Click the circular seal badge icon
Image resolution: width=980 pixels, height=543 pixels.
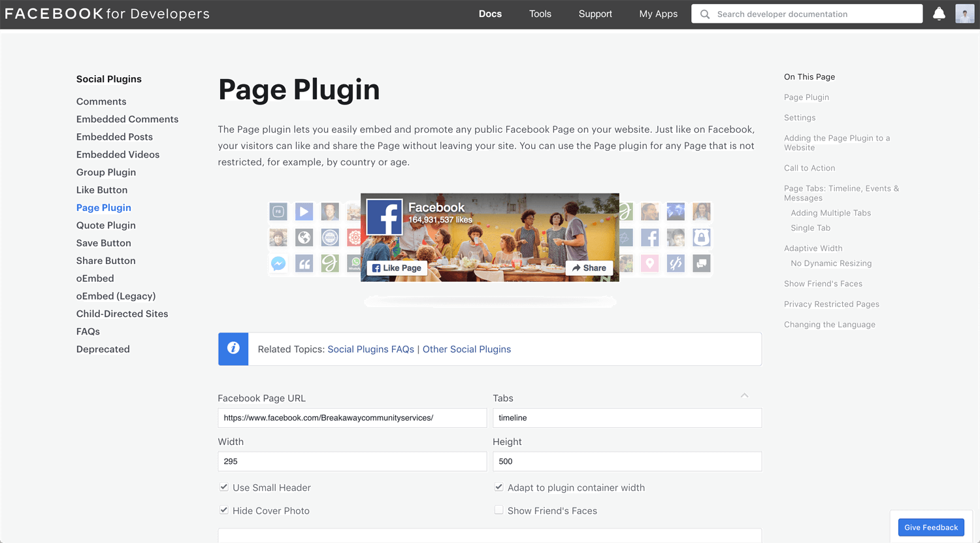[x=330, y=238]
